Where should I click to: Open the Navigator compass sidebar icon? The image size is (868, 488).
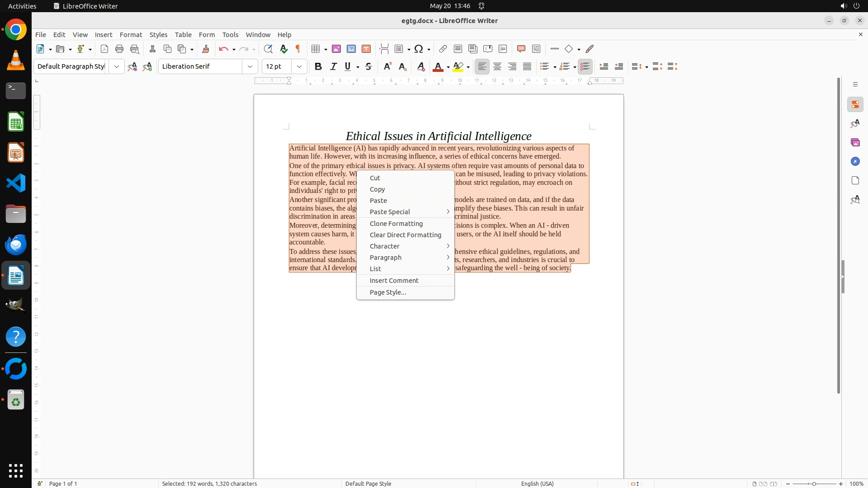855,162
